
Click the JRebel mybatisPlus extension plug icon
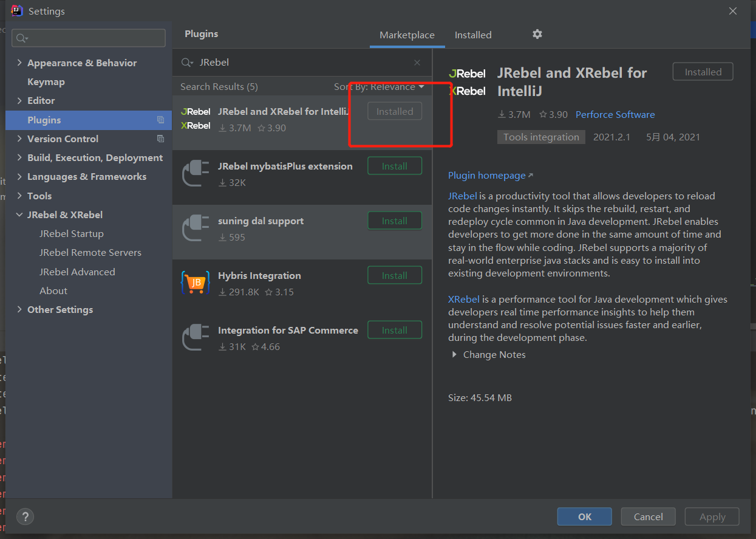(196, 174)
